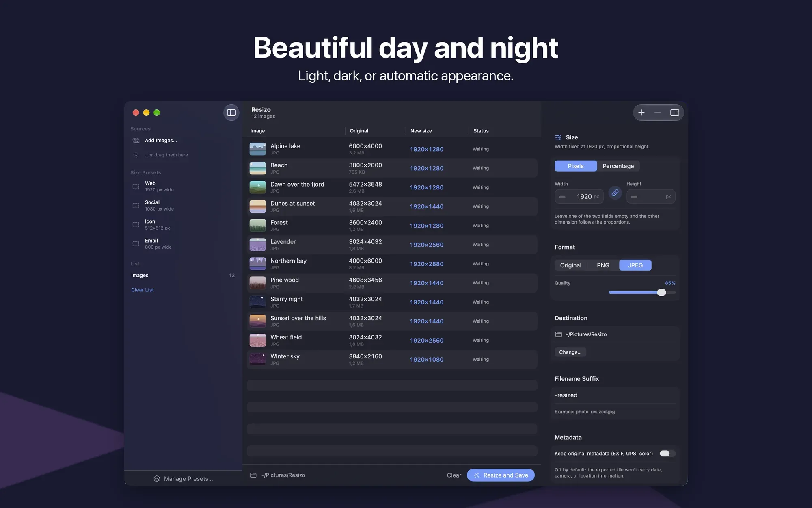Click the Clear button
Image resolution: width=812 pixels, height=508 pixels.
click(x=454, y=475)
